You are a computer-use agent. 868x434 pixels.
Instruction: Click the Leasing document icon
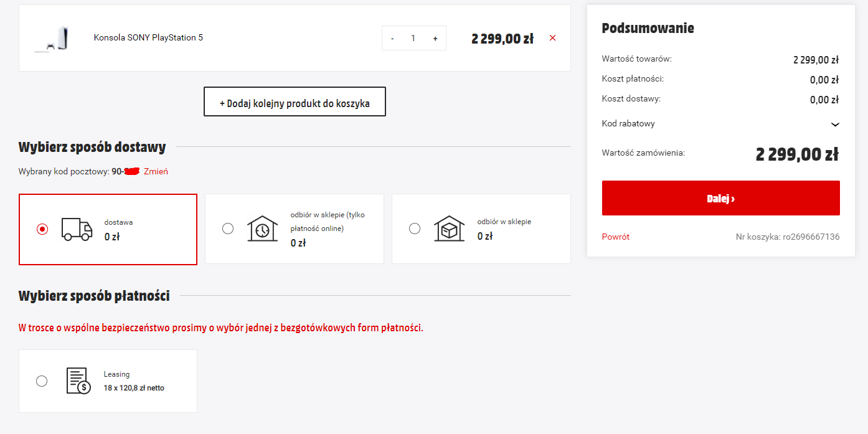click(79, 380)
